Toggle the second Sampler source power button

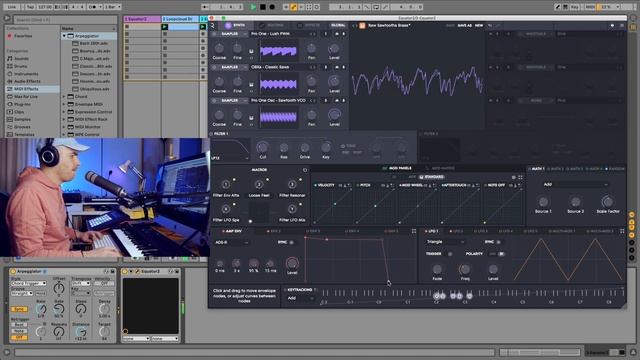coord(214,67)
